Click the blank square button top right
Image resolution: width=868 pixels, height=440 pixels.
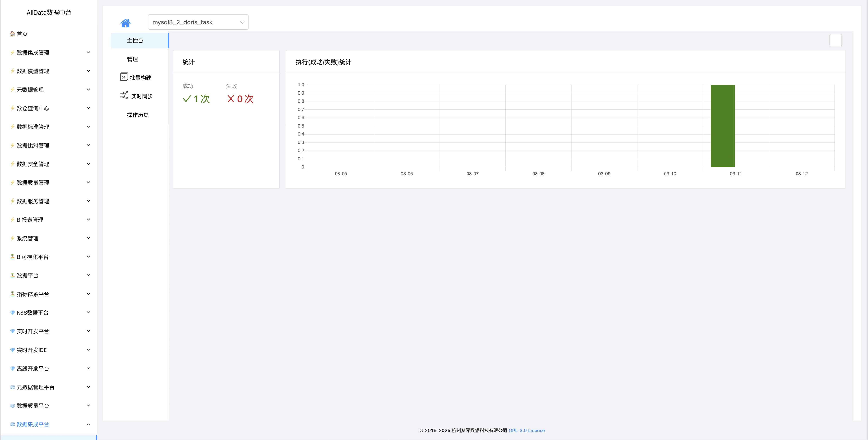click(835, 40)
